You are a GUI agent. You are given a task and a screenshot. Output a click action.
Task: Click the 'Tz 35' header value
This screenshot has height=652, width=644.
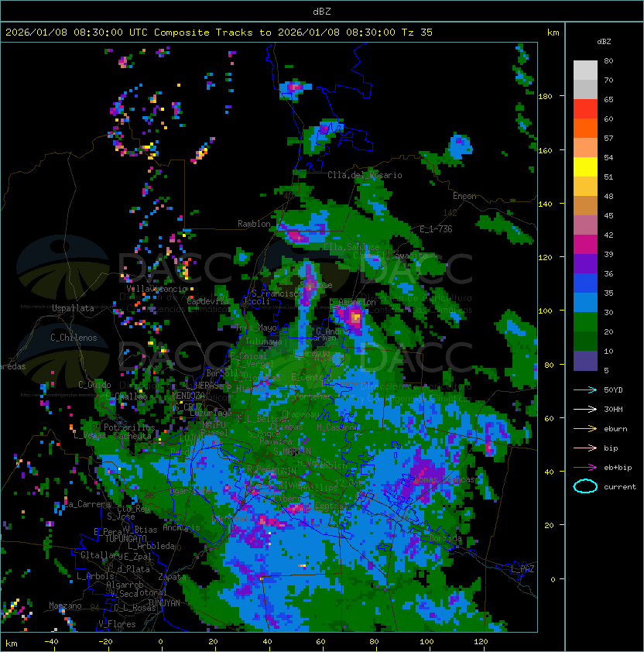click(417, 33)
